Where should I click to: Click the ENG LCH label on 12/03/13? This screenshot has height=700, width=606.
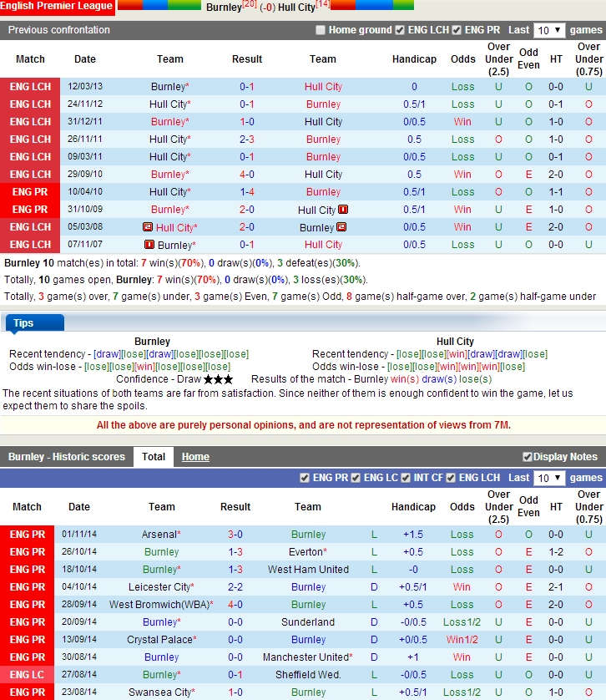(30, 87)
